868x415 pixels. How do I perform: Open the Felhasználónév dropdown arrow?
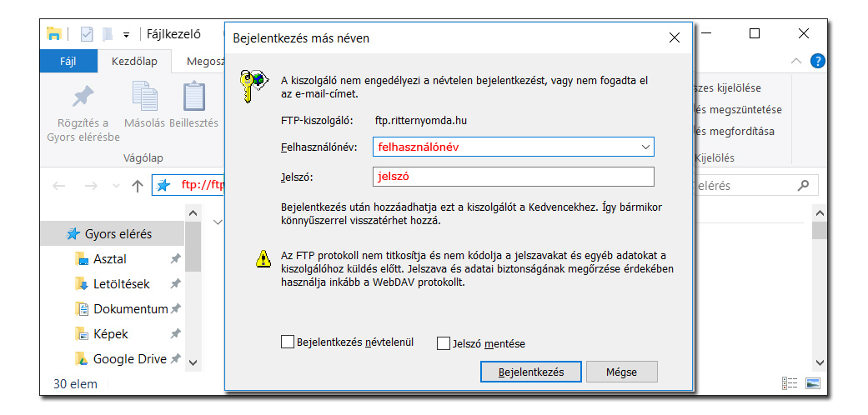645,147
